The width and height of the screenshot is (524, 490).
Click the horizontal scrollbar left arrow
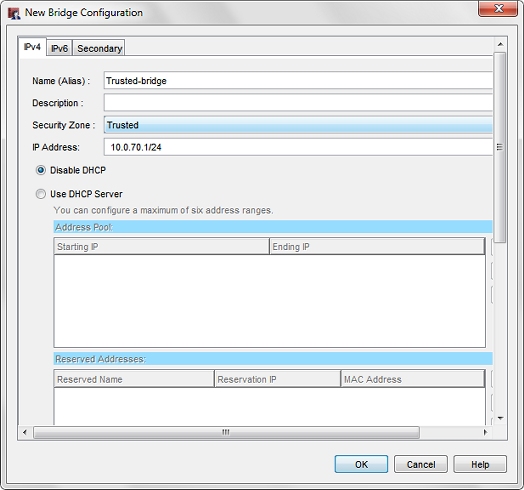pos(25,432)
